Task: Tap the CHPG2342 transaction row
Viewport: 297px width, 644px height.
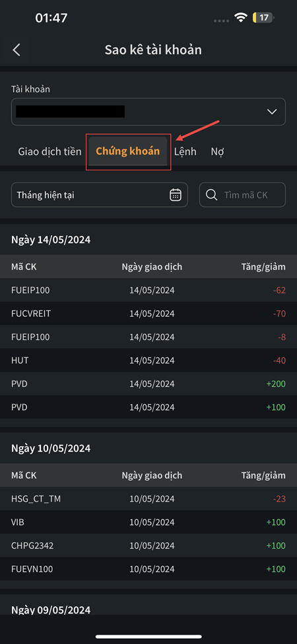Action: (148, 546)
